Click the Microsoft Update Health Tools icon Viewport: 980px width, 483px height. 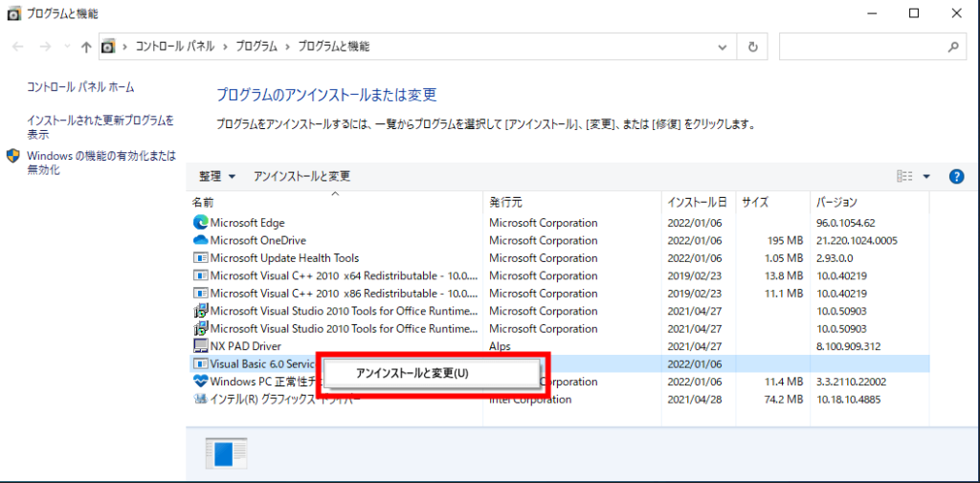point(200,257)
